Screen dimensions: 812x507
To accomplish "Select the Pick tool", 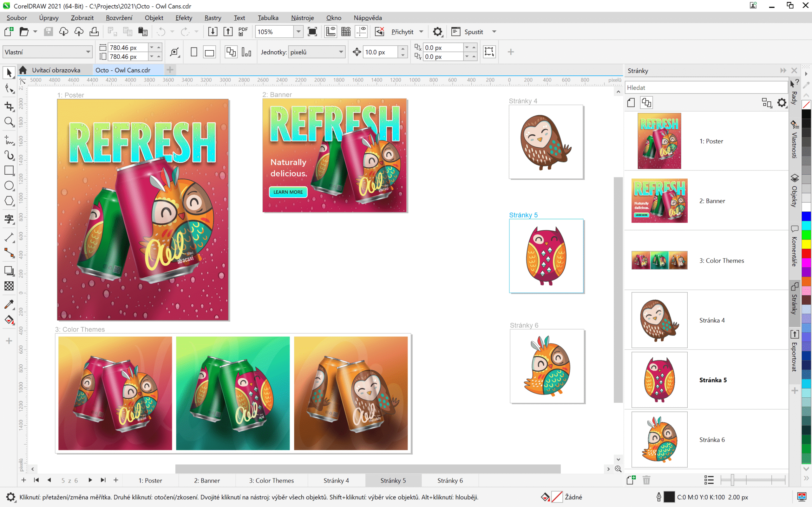I will 9,72.
